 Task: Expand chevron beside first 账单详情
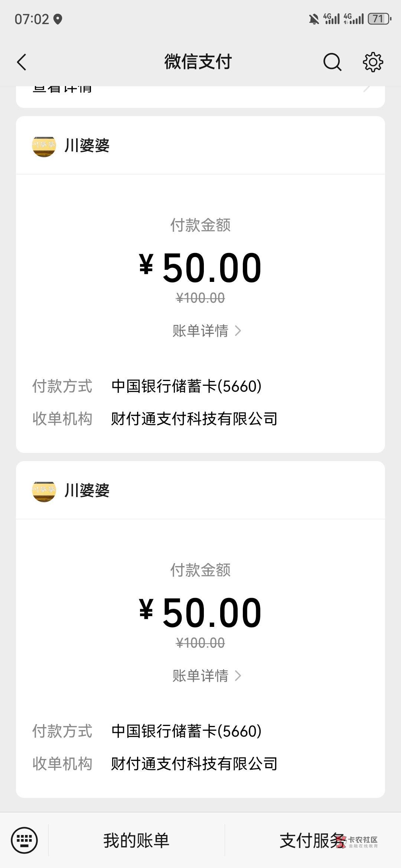coord(238,331)
